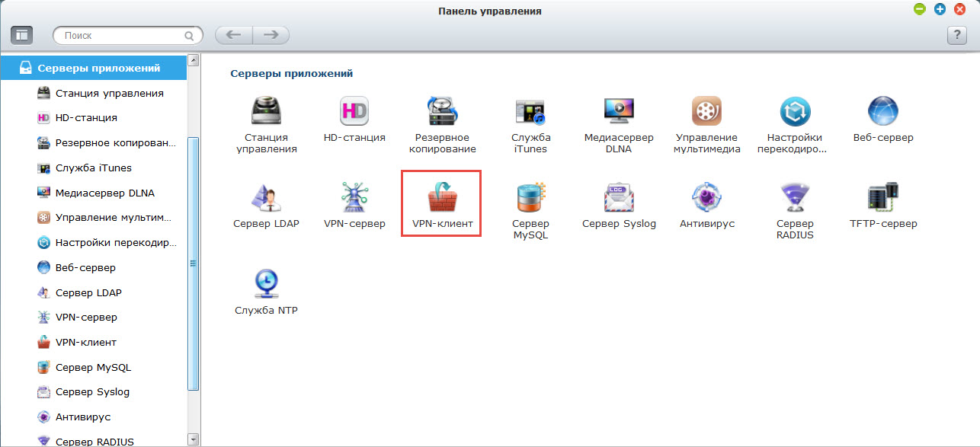The width and height of the screenshot is (980, 447).
Task: Open TFTP-сервер in the main panel
Action: click(883, 206)
